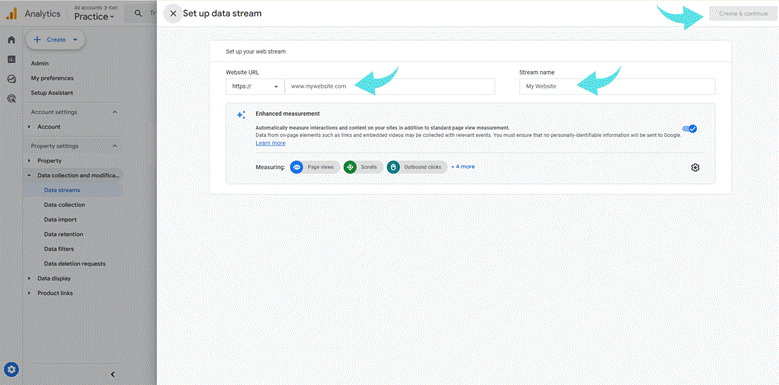Select Data deletion requests in the sidebar
Screen dimensions: 779x385
75,264
